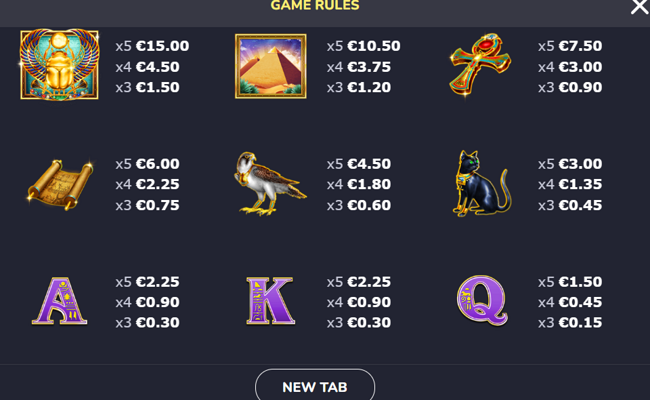Select the K symbol x4 €0.90 payout
650x400 pixels.
[359, 302]
